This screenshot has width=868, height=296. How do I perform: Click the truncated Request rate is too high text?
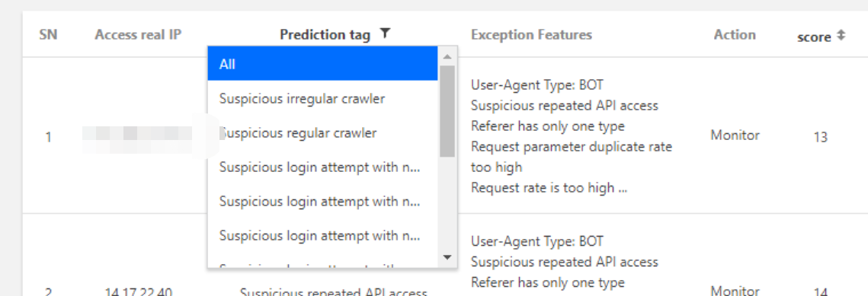pos(549,188)
